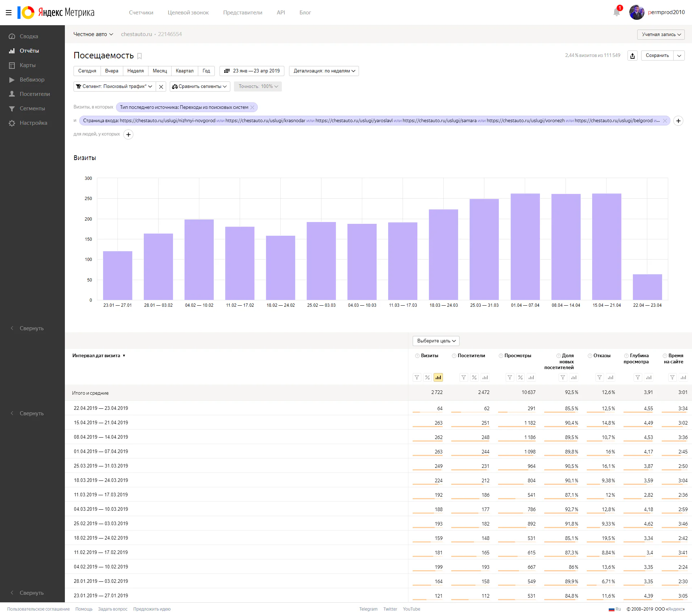The width and height of the screenshot is (692, 616).
Task: Add a new visit condition with plus
Action: (x=678, y=121)
